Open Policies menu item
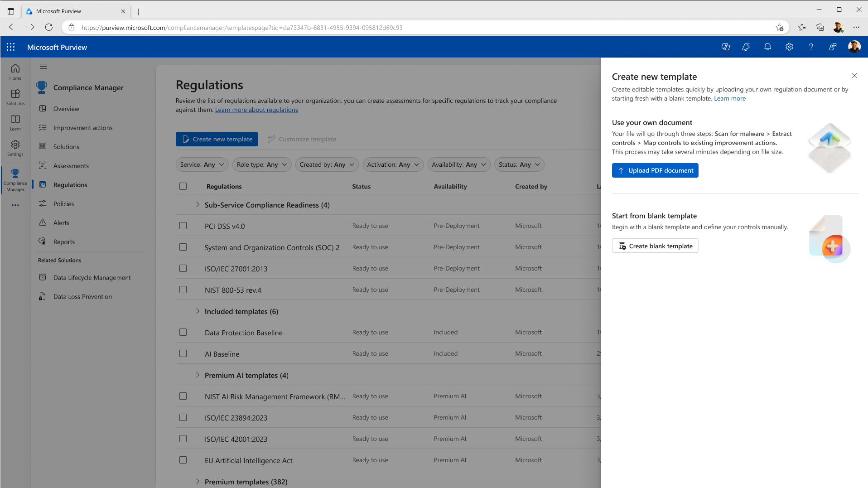This screenshot has width=868, height=488. point(63,204)
